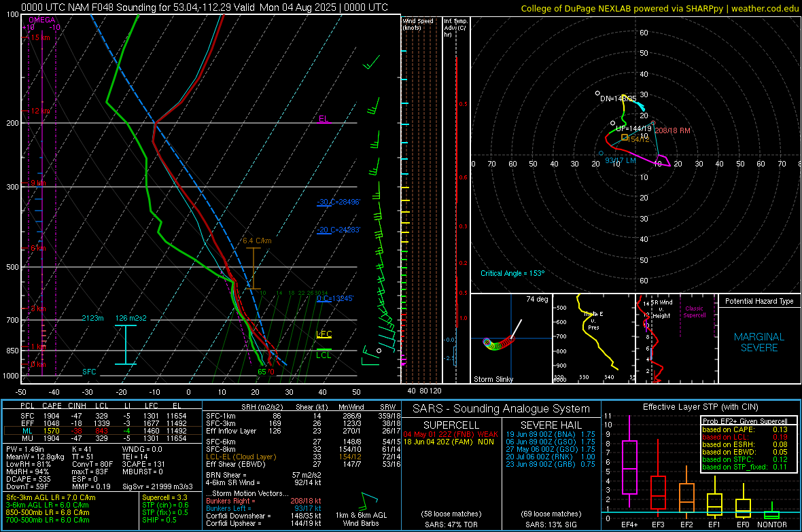
Task: Select the '126 m2s2' inflow SRH label
Action: pos(130,318)
